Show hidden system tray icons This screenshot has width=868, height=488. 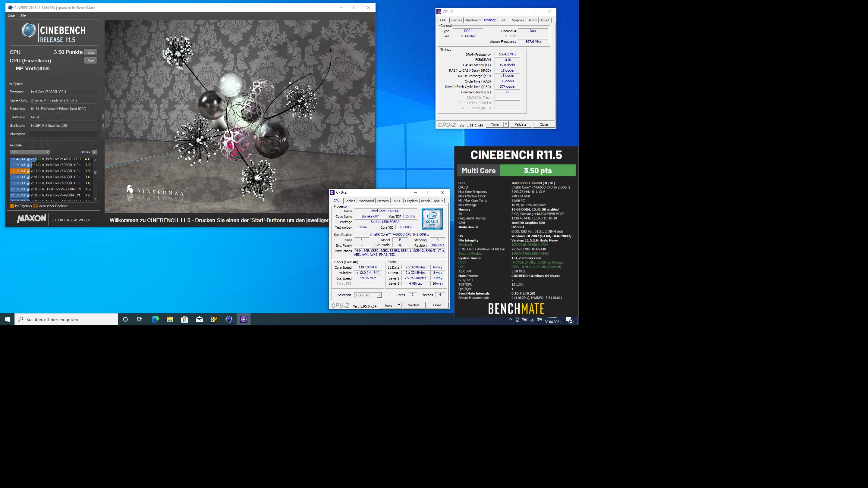pos(510,320)
